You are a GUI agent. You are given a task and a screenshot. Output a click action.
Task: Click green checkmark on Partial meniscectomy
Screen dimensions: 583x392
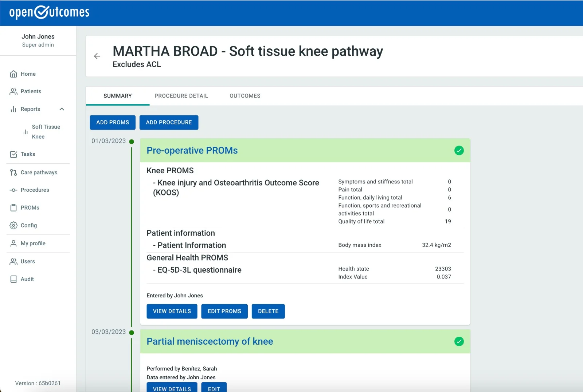pos(459,341)
